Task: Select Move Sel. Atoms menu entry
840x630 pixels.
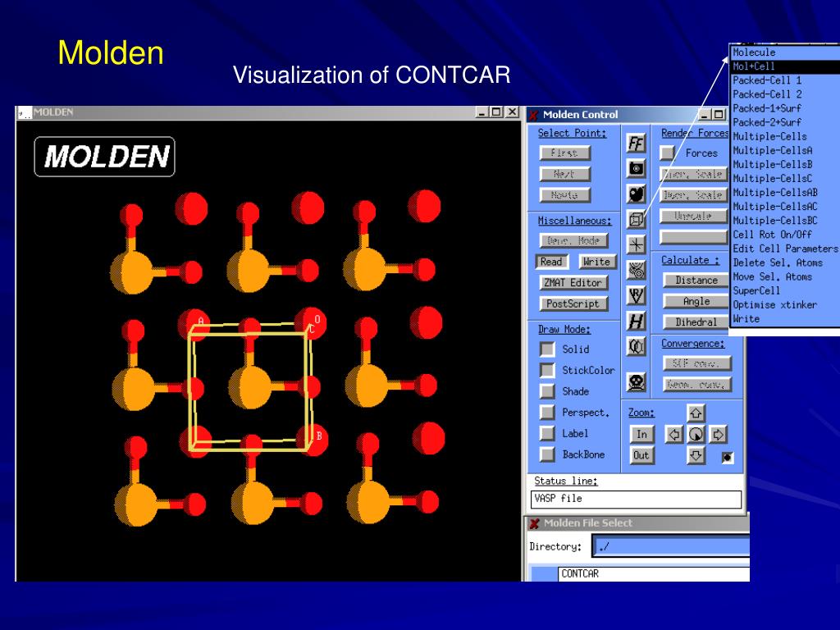Action: [785, 276]
